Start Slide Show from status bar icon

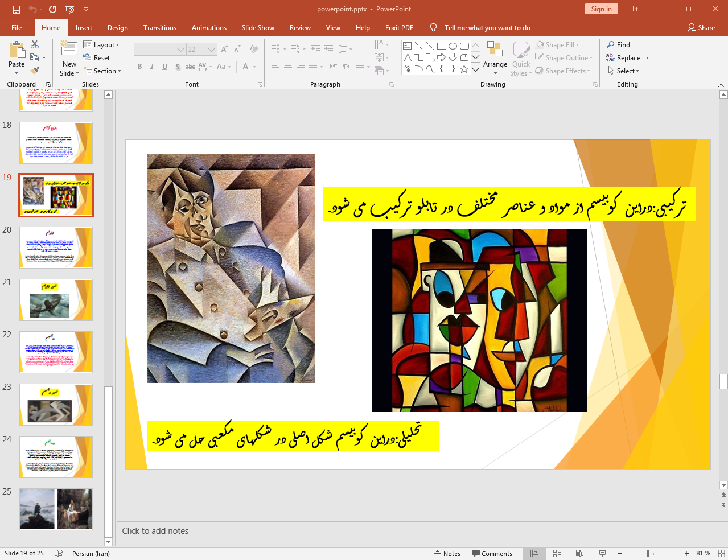click(x=602, y=554)
